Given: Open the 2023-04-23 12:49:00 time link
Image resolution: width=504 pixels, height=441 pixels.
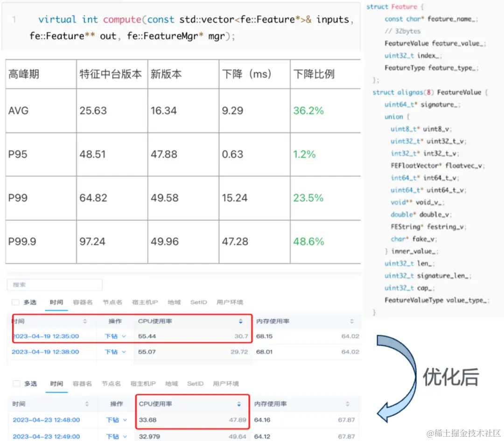Looking at the screenshot, I should click(x=46, y=436).
